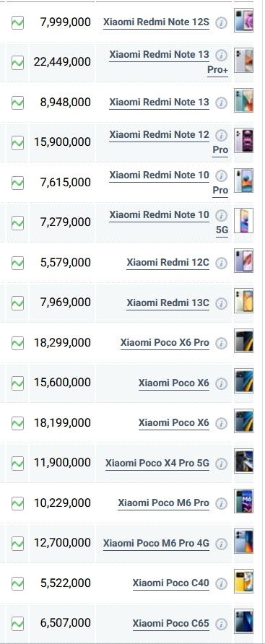This screenshot has width=265, height=644.
Task: Click the Redmi Note 12S phone thumbnail
Action: (x=243, y=20)
